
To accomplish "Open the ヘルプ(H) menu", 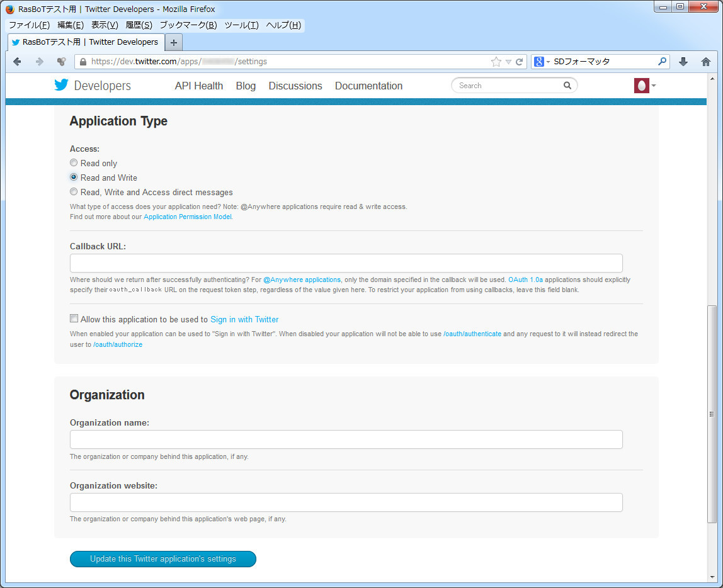I will [x=283, y=25].
